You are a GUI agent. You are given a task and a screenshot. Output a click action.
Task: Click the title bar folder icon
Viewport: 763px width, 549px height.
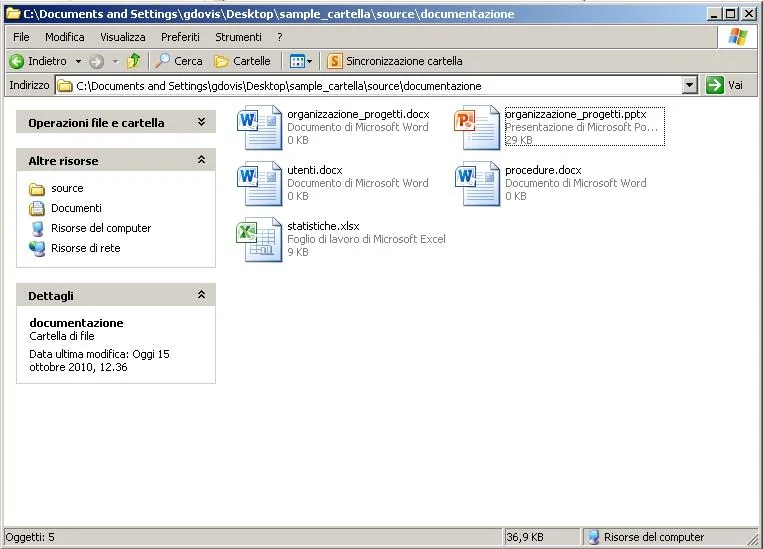click(x=13, y=14)
